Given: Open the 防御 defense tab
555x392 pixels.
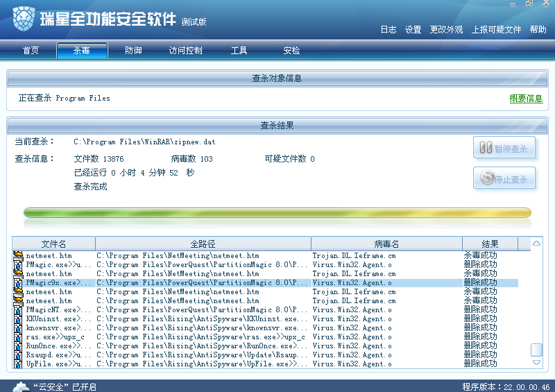Looking at the screenshot, I should click(133, 51).
